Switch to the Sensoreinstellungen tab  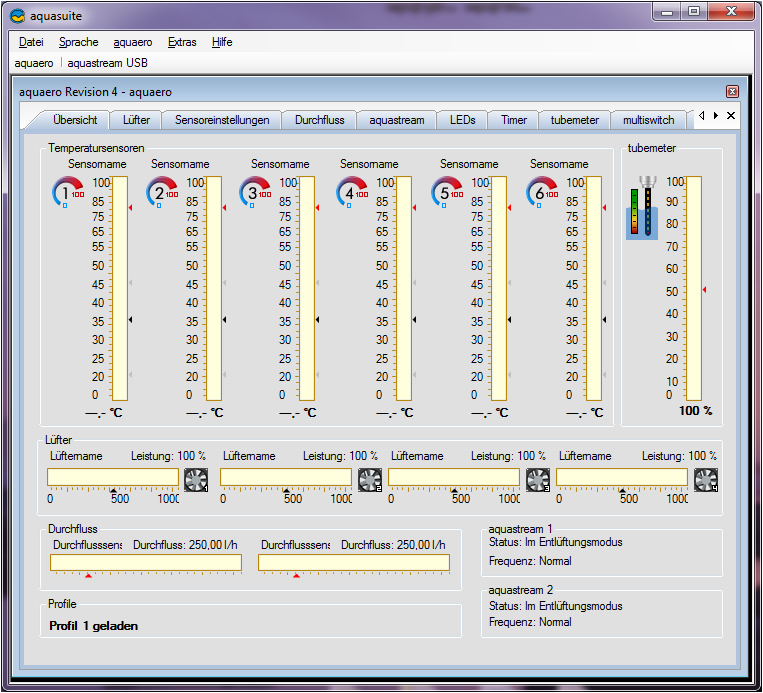pyautogui.click(x=222, y=120)
